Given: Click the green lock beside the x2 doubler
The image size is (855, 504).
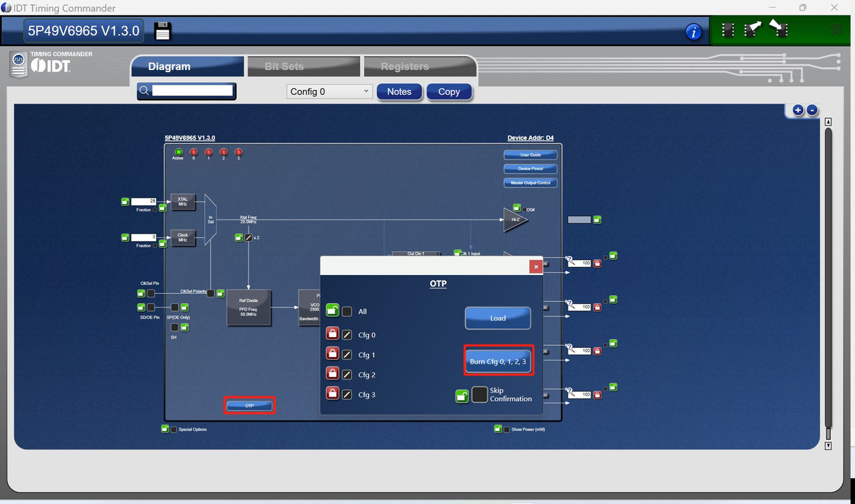Looking at the screenshot, I should coord(239,237).
